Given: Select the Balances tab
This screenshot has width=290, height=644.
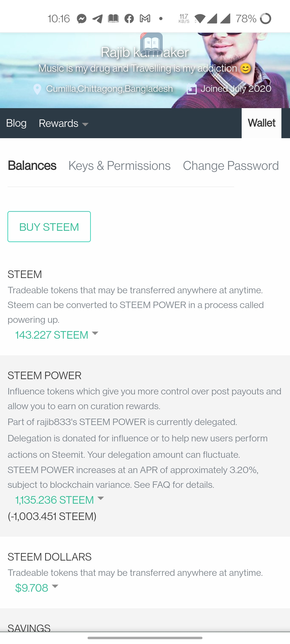Looking at the screenshot, I should point(32,166).
